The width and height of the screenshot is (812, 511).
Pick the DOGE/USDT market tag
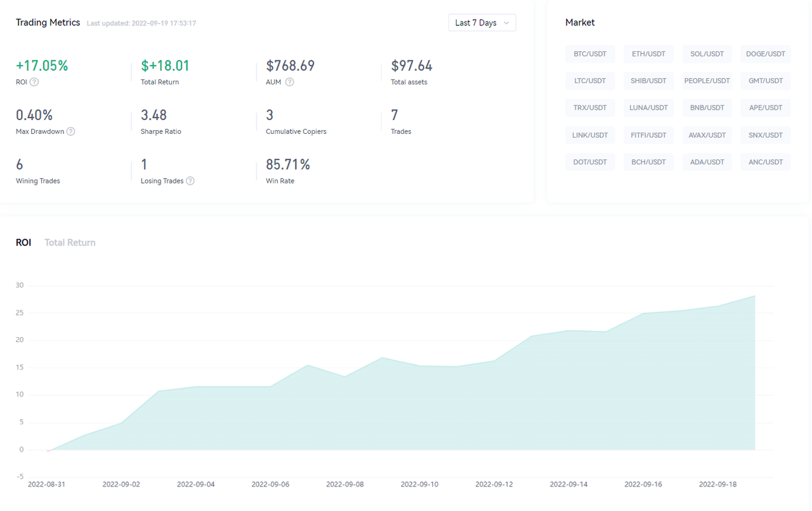pyautogui.click(x=766, y=54)
